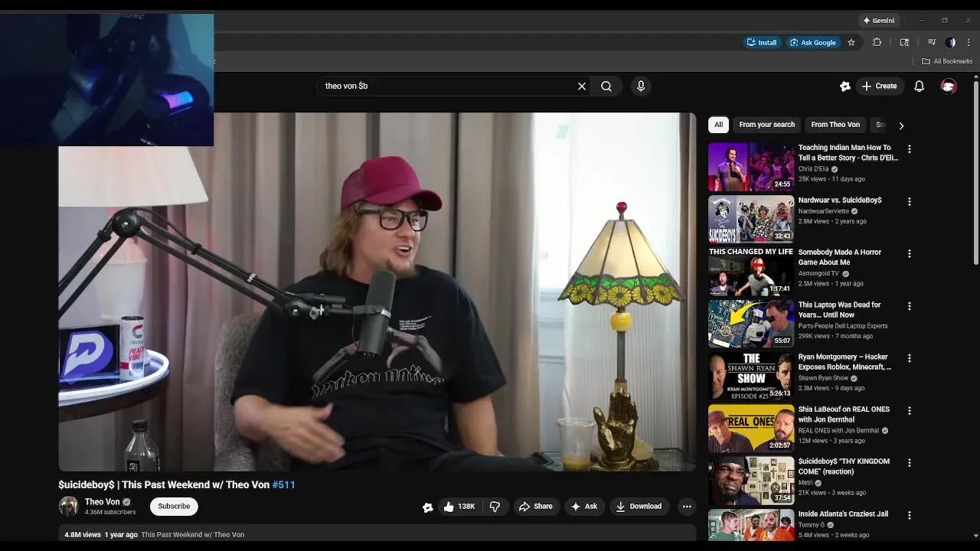Open YouTube notifications bell
The image size is (980, 551).
coord(919,86)
